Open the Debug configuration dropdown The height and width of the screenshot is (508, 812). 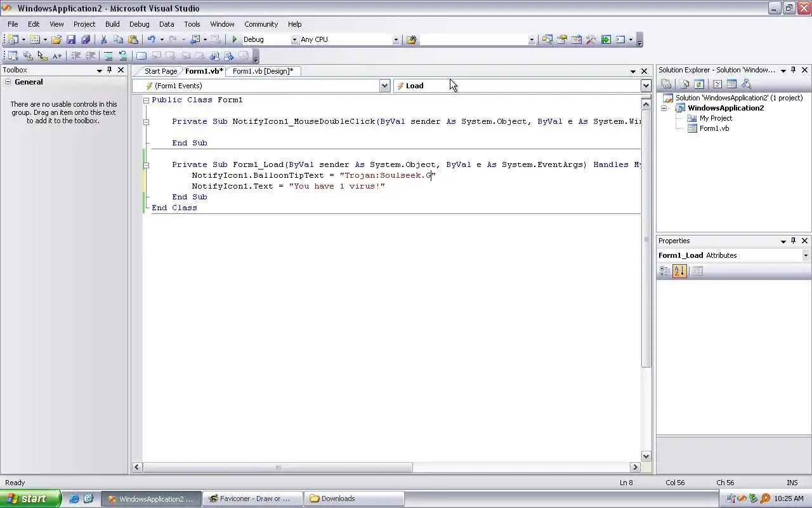click(294, 39)
